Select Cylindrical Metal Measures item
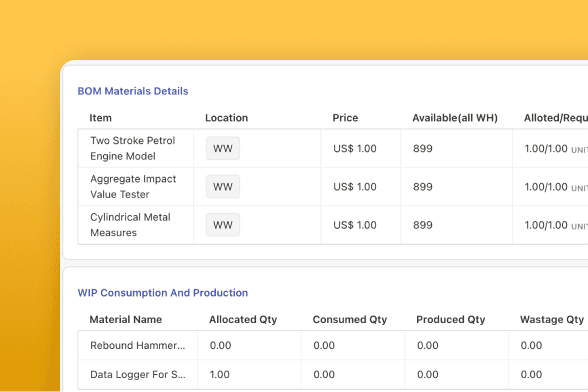Screen dimensions: 588x392 click(130, 225)
